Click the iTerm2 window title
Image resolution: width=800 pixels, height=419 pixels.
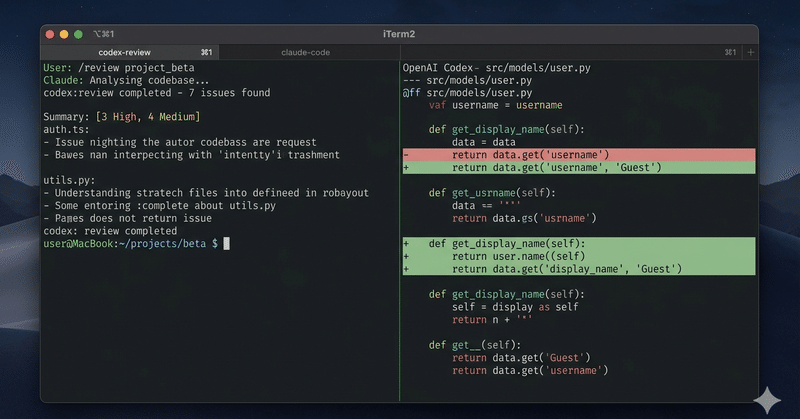point(400,34)
